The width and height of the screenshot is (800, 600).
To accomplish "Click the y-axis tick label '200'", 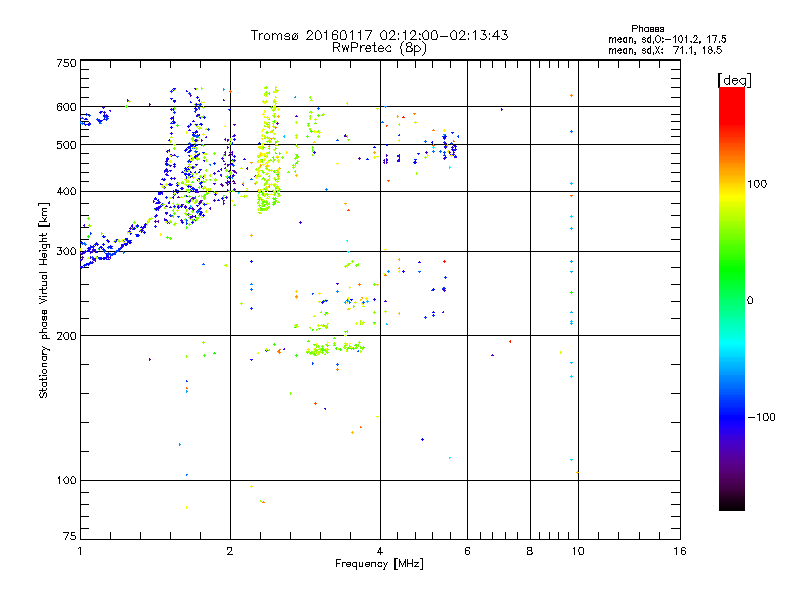I will coord(66,336).
